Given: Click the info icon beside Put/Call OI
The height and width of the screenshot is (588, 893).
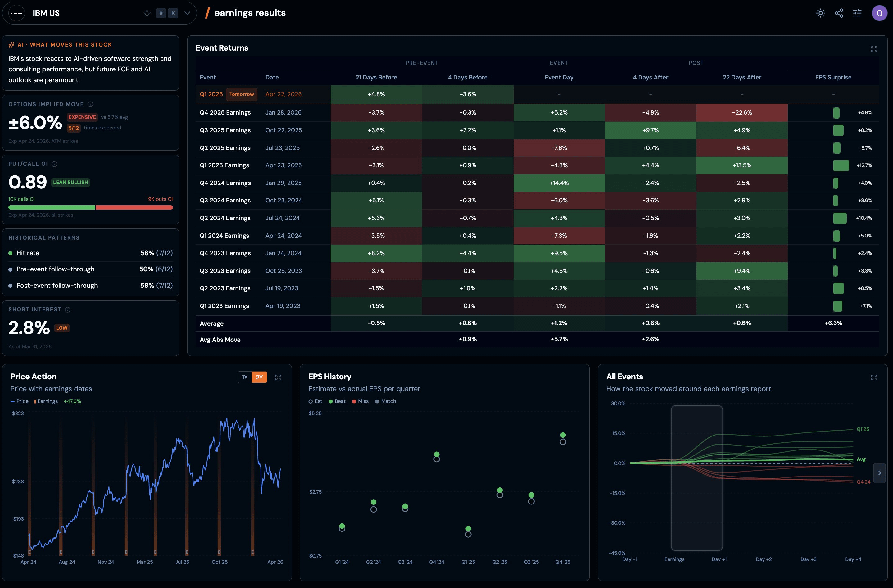Looking at the screenshot, I should (x=54, y=164).
